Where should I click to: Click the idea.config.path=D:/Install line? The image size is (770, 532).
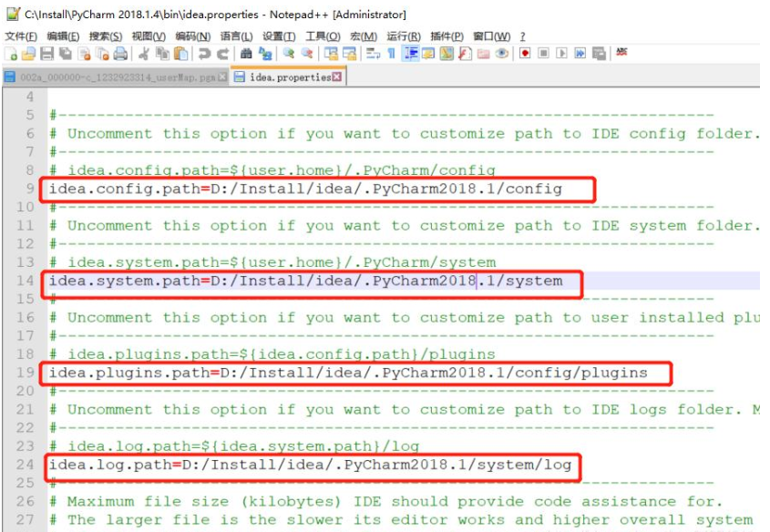click(305, 189)
